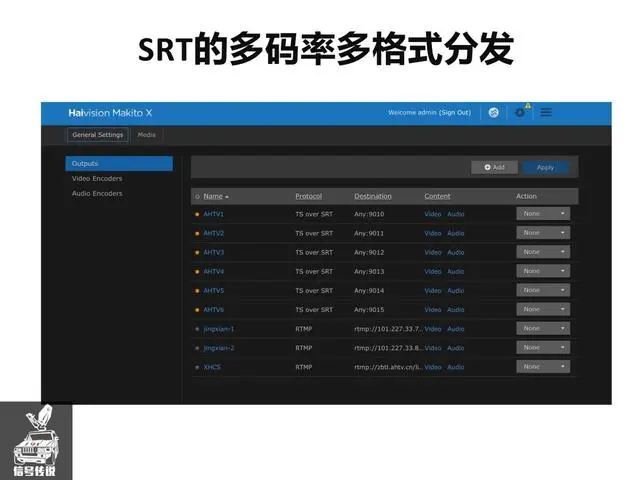Open Action dropdown for AHTV5
The image size is (640, 480).
click(543, 290)
